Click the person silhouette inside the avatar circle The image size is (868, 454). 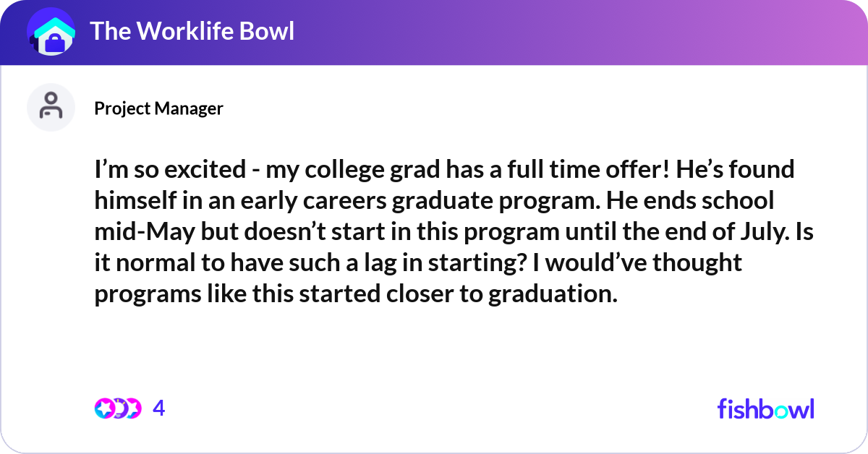coord(51,106)
